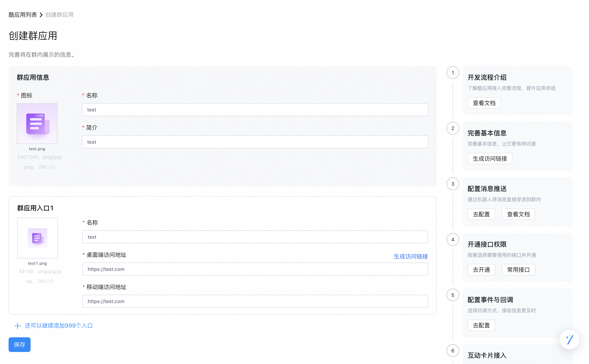Viewport: 589px width, 364px height.
Task: Click the 保存 button
Action: (20, 344)
